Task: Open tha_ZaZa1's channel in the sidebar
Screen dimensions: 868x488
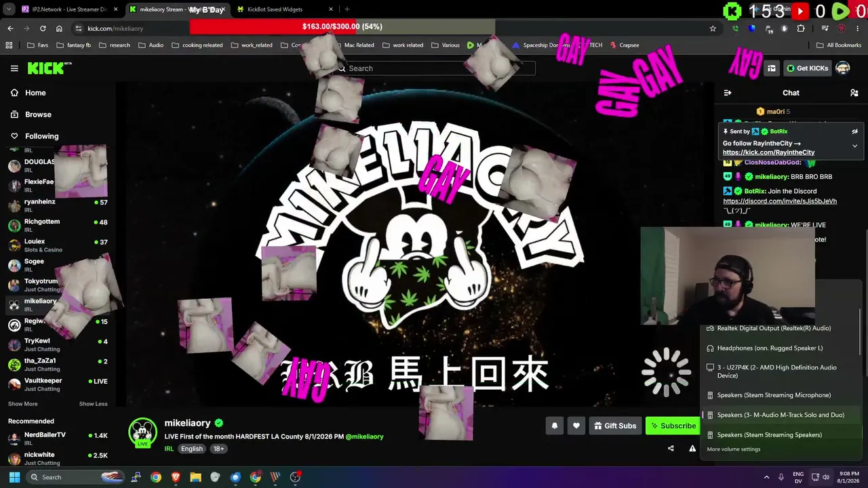Action: click(x=58, y=365)
